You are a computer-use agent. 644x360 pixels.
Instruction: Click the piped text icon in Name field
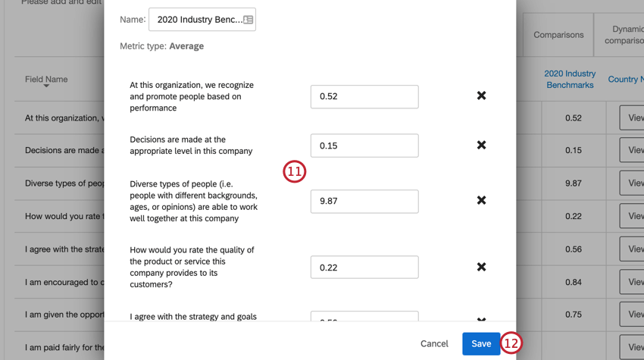248,20
